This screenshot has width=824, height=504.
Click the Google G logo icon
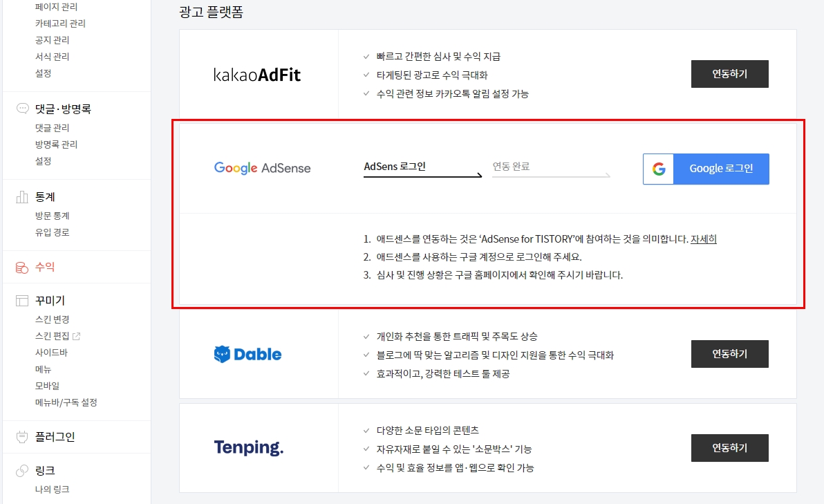659,169
